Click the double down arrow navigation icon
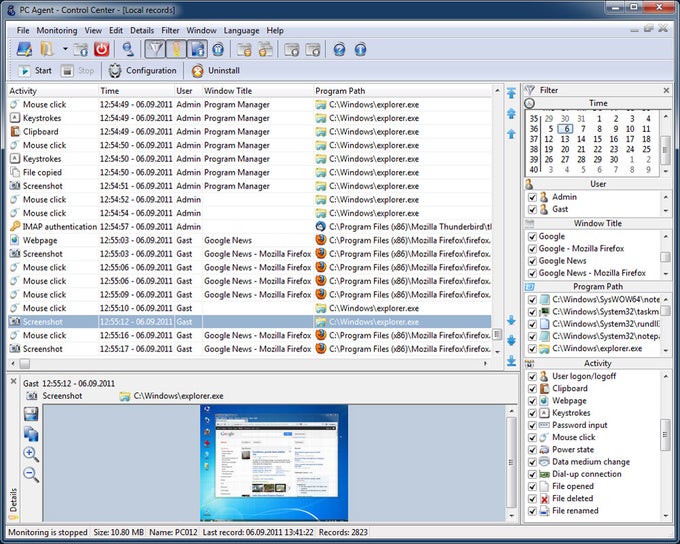Image resolution: width=680 pixels, height=544 pixels. pos(511,340)
